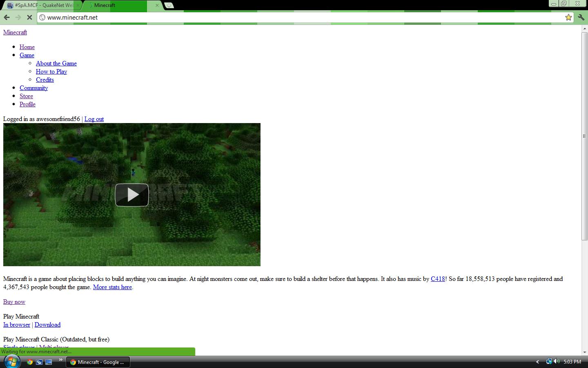Visit the Community link

(33, 88)
